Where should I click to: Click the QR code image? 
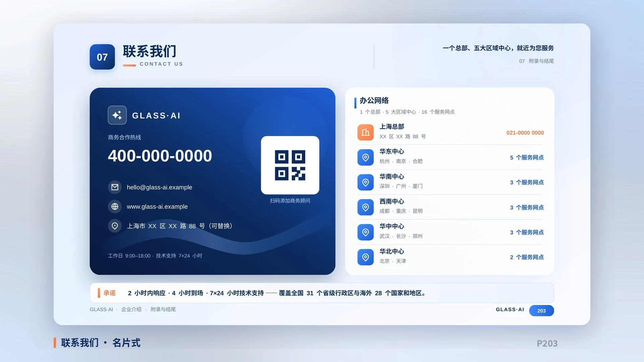click(x=290, y=165)
